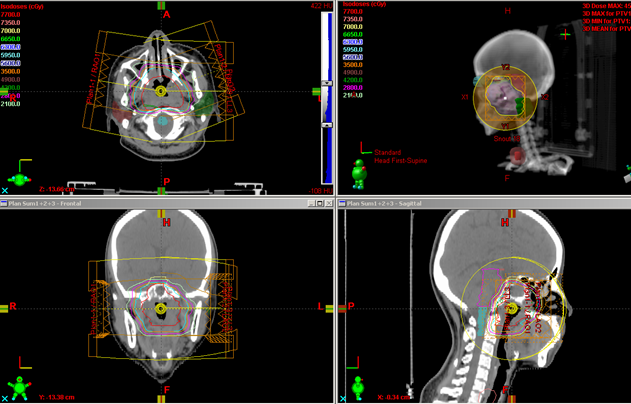
Task: Select the yellow isocenter marker in the frontal view
Action: coord(161,309)
